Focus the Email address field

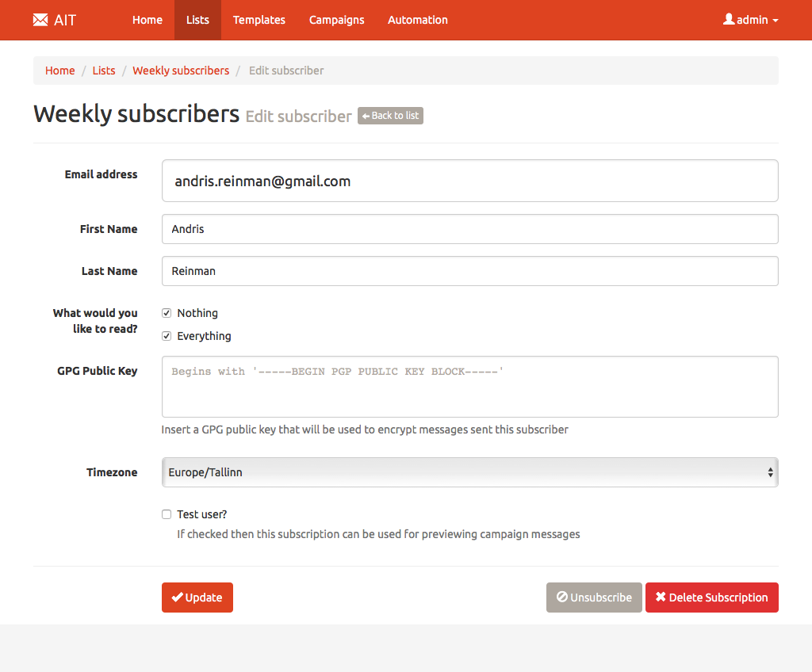tap(469, 181)
